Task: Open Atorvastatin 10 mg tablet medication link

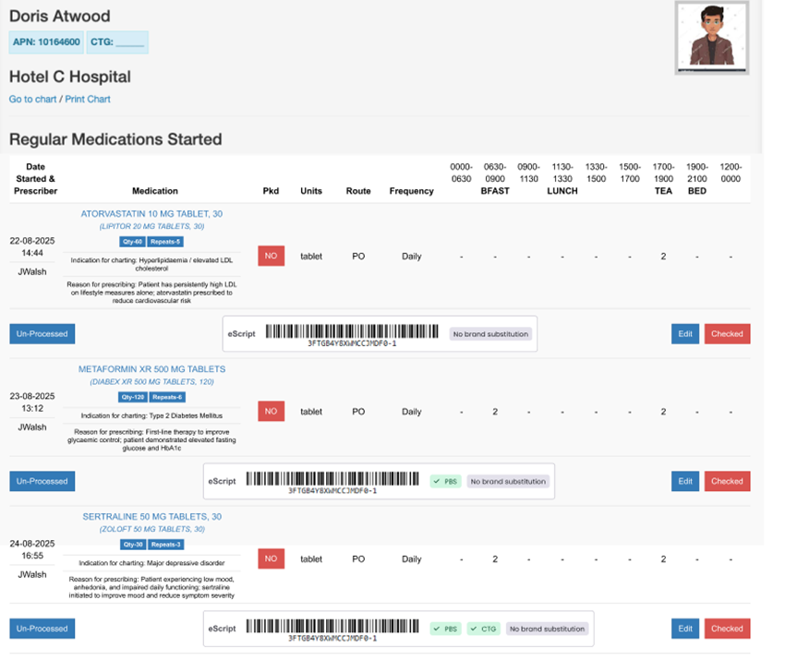Action: pyautogui.click(x=151, y=214)
